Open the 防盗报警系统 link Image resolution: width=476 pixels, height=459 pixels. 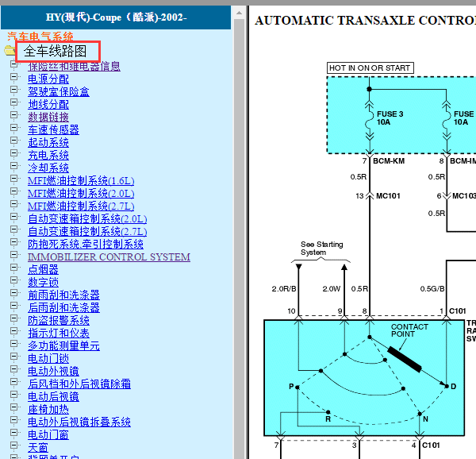tap(59, 321)
